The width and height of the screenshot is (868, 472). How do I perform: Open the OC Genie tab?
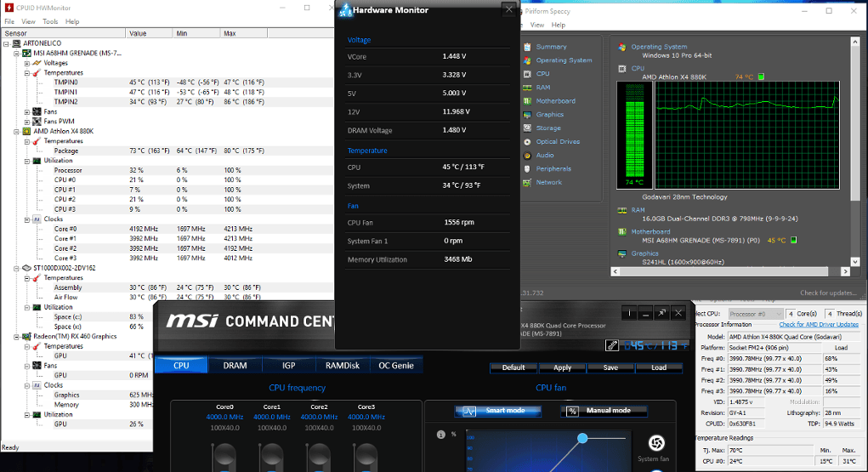tap(396, 366)
